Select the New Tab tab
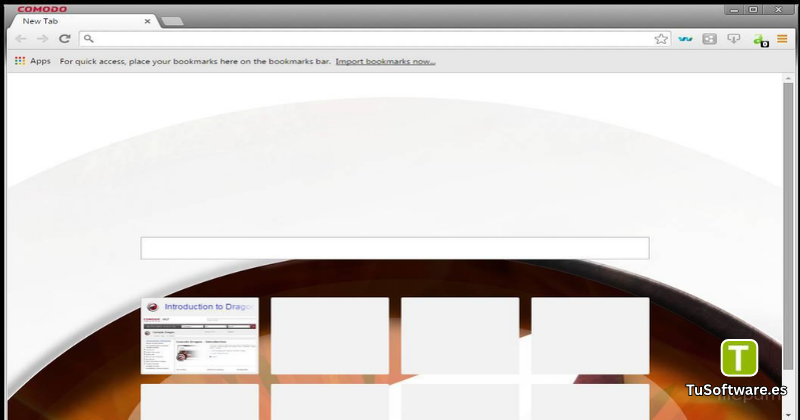The height and width of the screenshot is (420, 800). point(82,21)
